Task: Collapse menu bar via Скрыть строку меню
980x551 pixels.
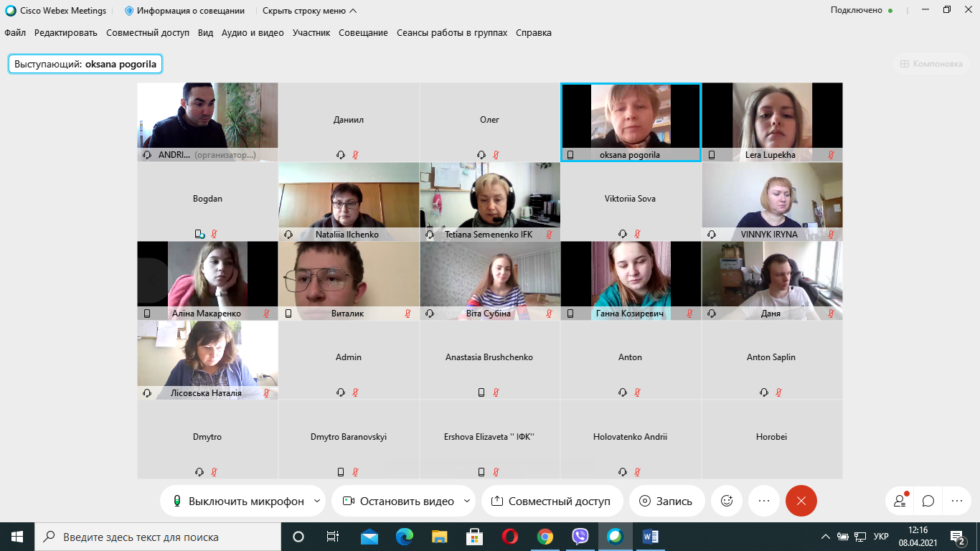Action: [309, 11]
